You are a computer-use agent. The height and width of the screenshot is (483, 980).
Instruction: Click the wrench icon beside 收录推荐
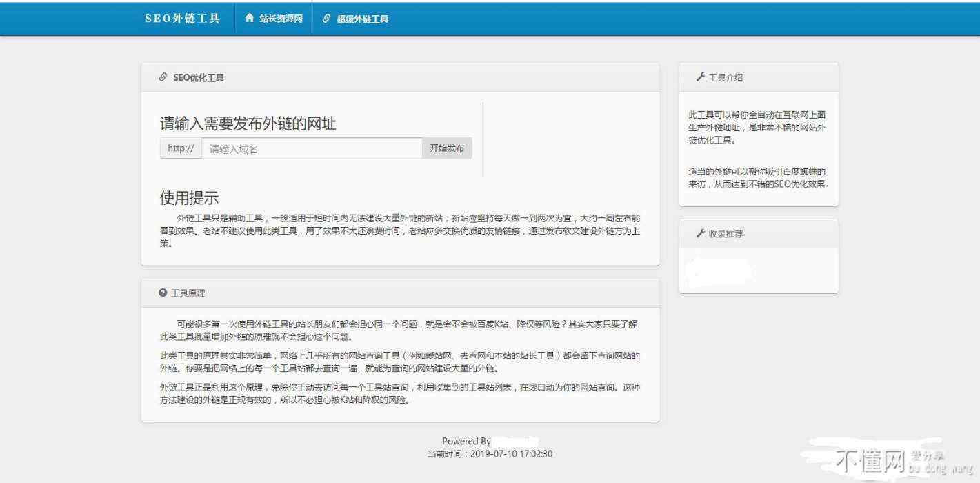(x=700, y=234)
